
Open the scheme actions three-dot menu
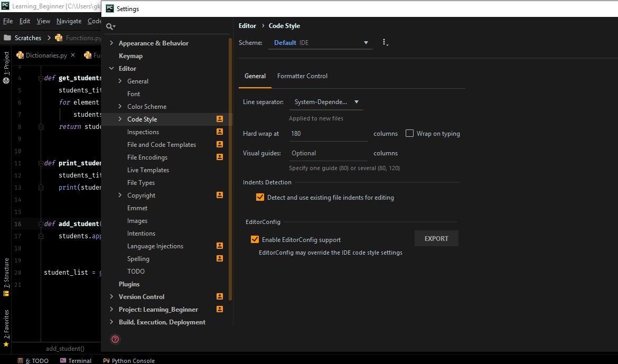(x=385, y=43)
